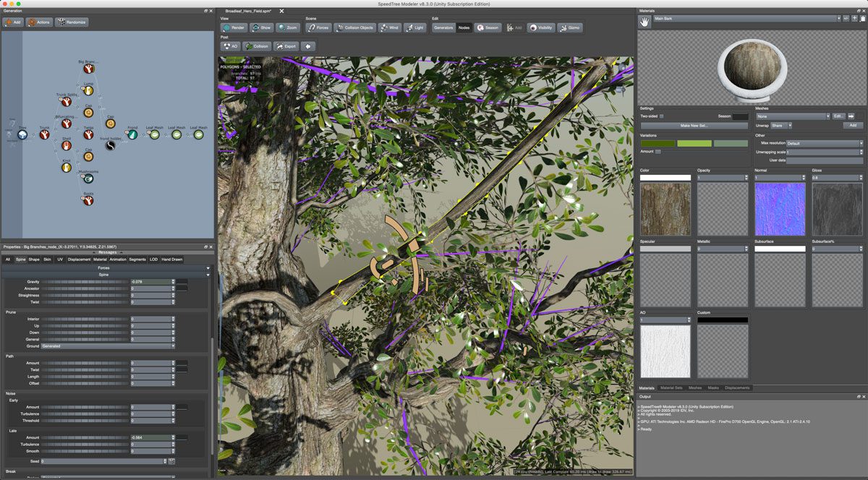Select the Twigs node icon
This screenshot has width=868, height=480.
coord(88,134)
